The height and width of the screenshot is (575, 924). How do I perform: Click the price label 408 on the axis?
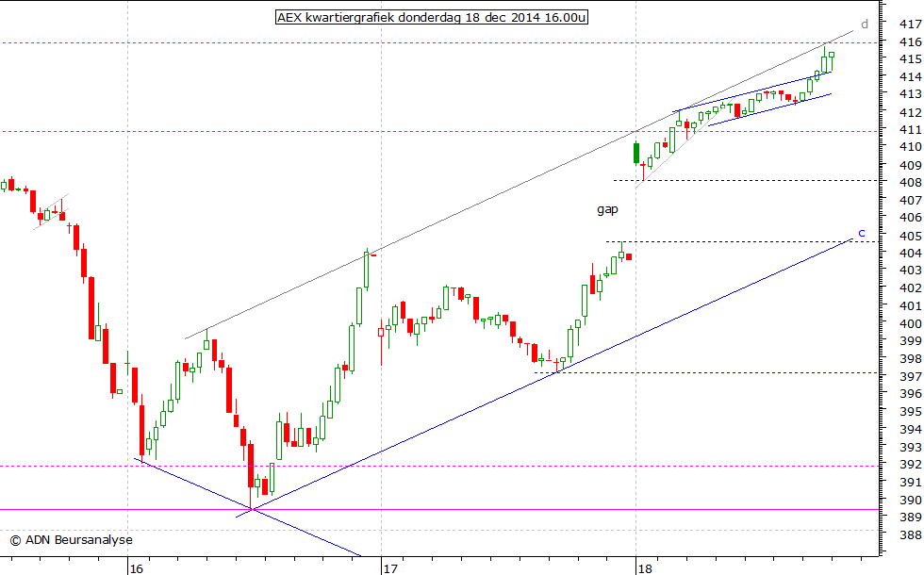pos(911,183)
